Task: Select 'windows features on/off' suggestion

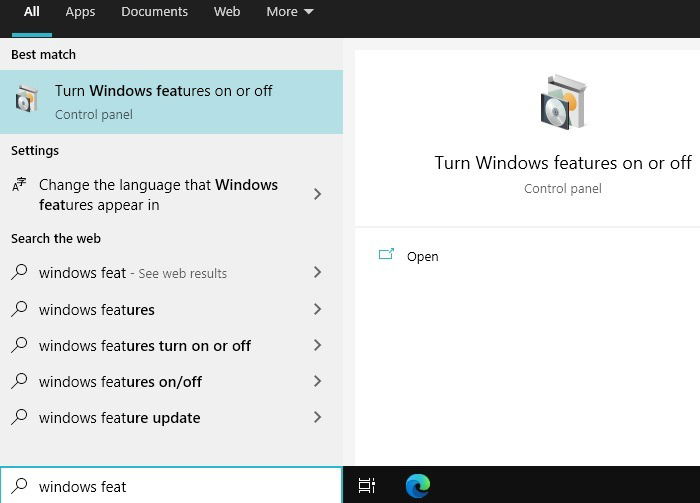Action: [171, 382]
